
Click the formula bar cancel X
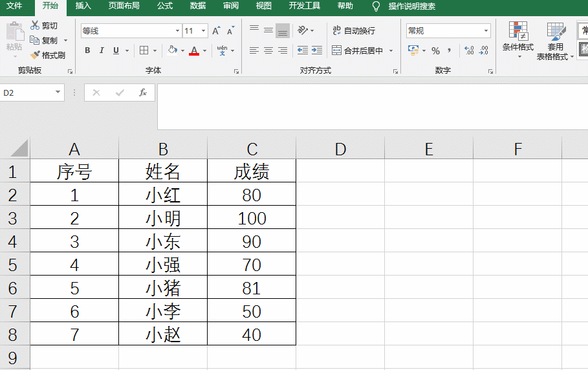click(96, 92)
